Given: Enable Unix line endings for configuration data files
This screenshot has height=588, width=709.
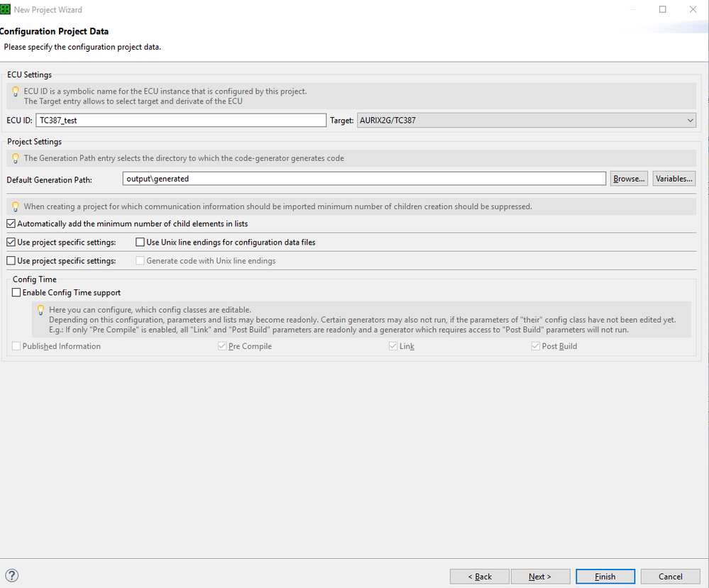Looking at the screenshot, I should click(x=141, y=242).
